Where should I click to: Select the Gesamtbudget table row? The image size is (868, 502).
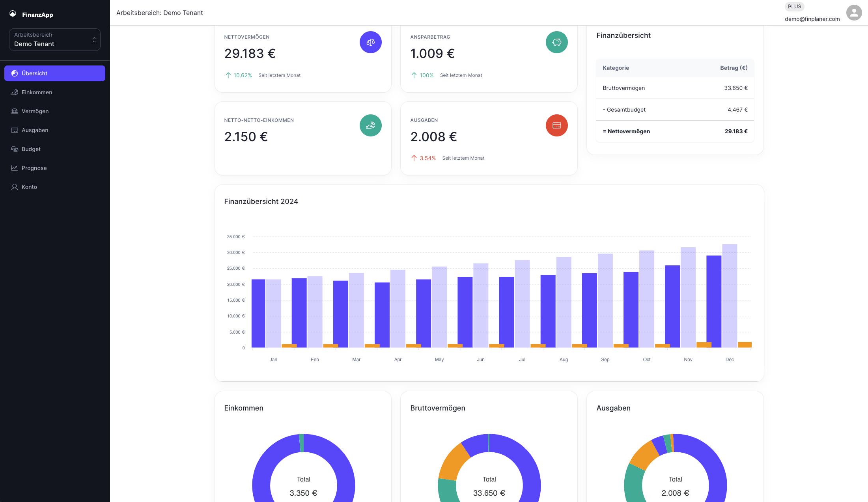pos(675,110)
